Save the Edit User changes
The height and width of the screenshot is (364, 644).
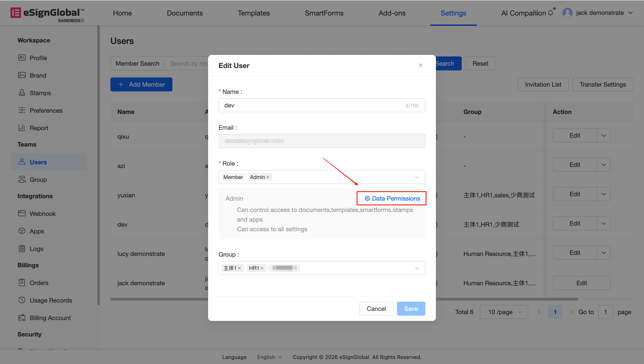(411, 308)
